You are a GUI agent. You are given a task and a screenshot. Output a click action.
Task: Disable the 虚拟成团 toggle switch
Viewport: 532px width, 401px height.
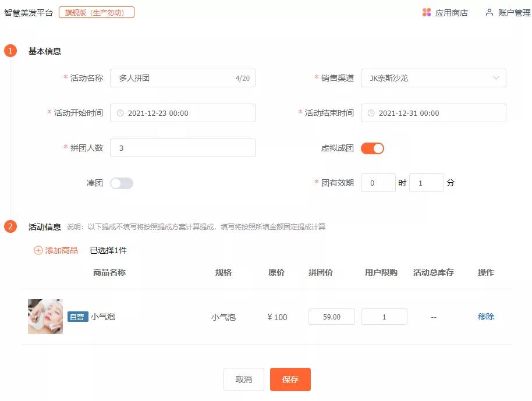373,148
